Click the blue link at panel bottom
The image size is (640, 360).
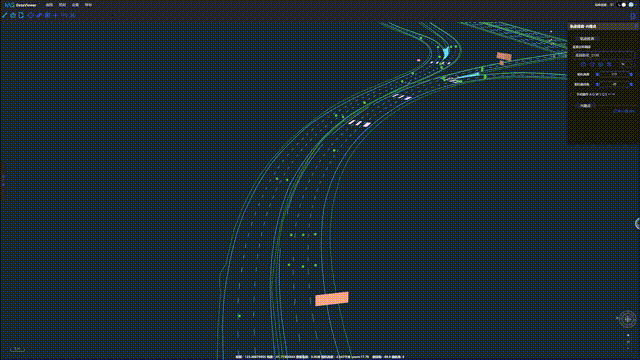click(x=624, y=111)
